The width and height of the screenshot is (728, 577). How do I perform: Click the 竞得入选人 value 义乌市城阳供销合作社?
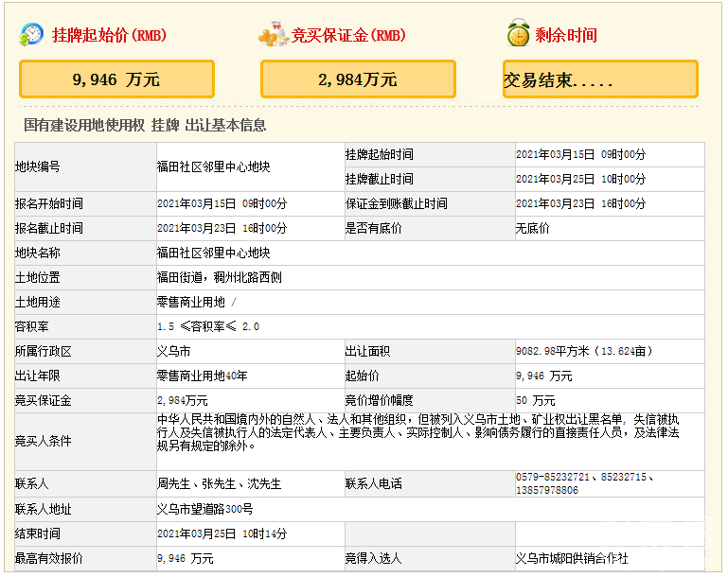pos(572,559)
